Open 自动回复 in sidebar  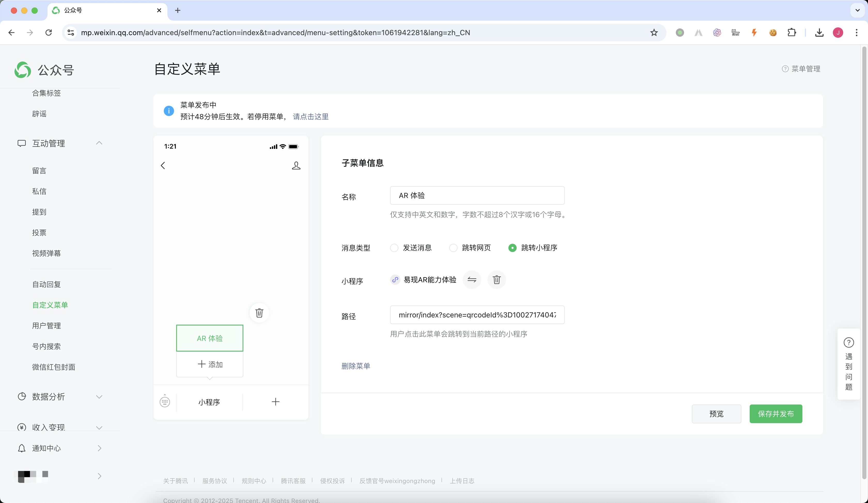click(x=47, y=284)
